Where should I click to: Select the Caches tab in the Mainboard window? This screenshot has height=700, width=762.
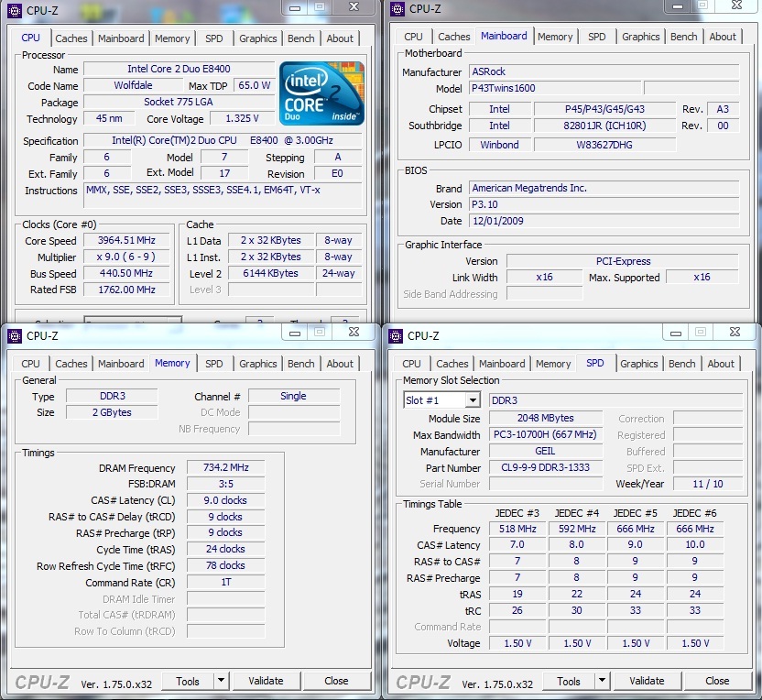[454, 37]
